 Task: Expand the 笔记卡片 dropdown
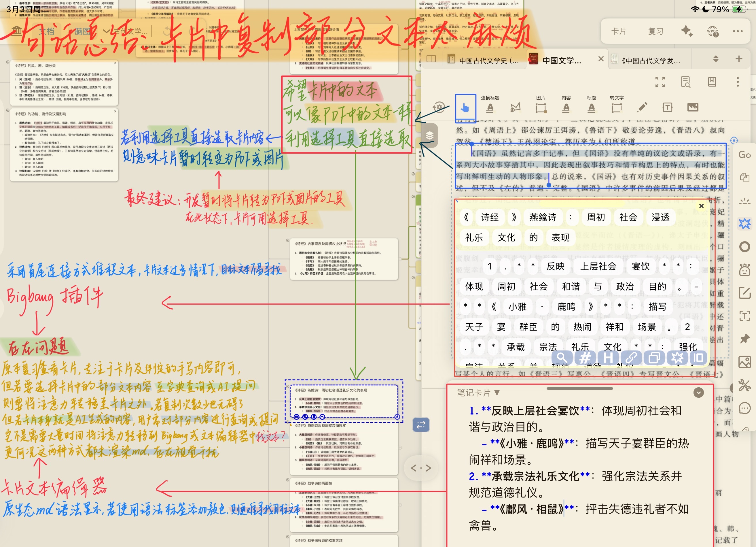pos(478,393)
